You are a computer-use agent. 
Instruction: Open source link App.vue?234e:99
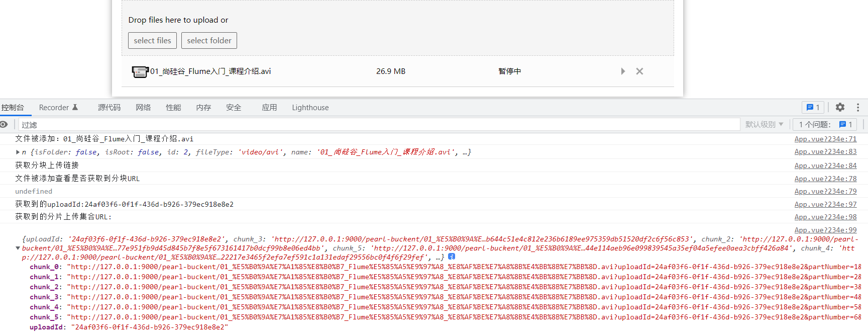pos(825,230)
